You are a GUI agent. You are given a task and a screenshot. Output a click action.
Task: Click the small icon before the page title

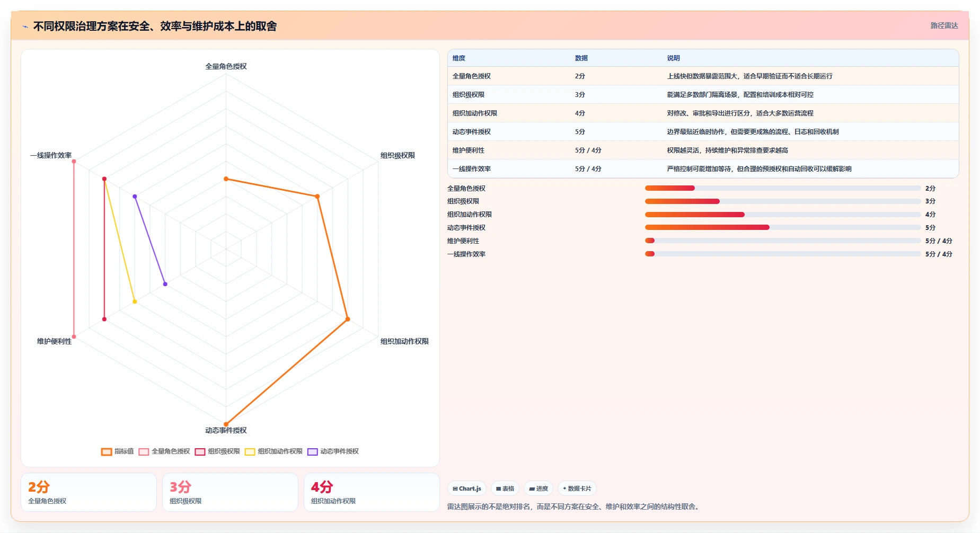25,26
